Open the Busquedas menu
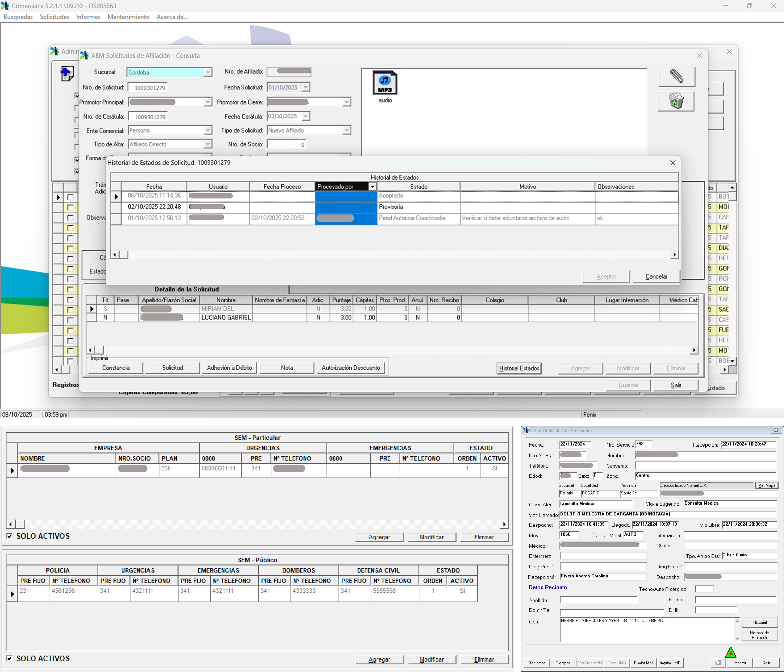 [x=18, y=17]
